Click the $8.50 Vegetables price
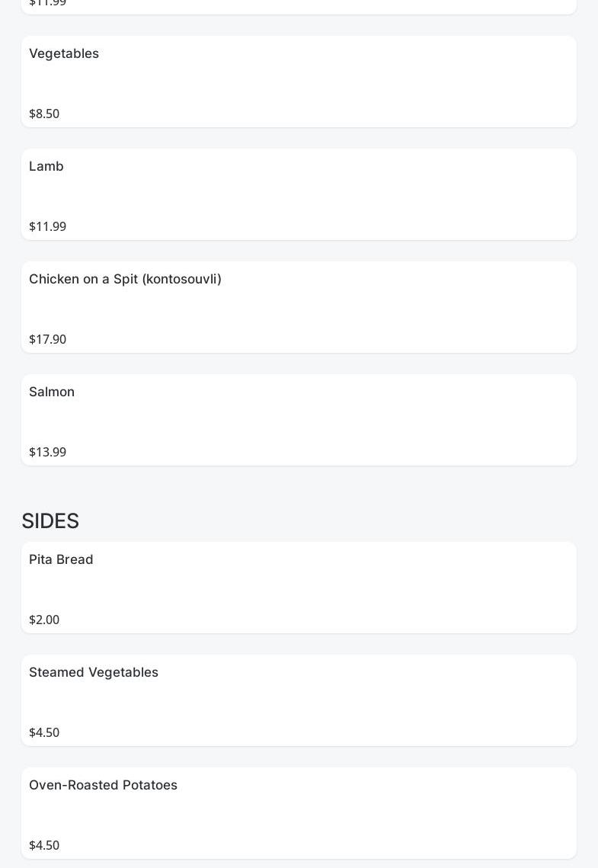598x868 pixels. coord(44,114)
